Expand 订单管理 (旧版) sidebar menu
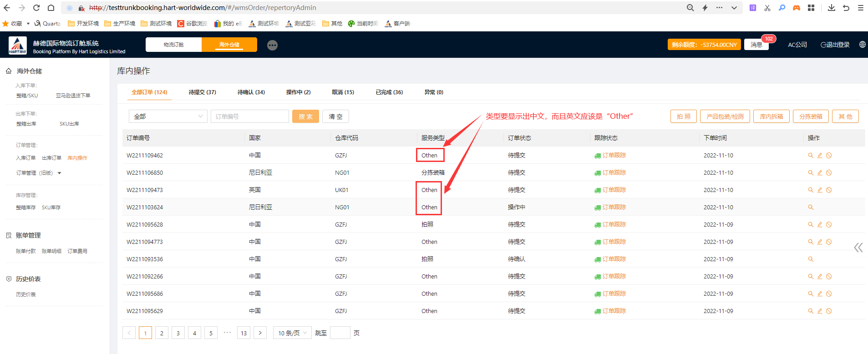 click(x=39, y=173)
